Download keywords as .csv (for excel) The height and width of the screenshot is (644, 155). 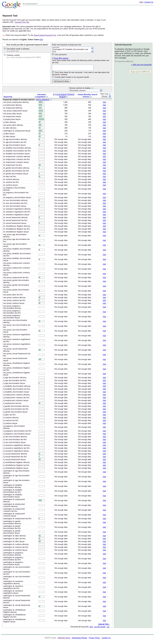coord(100,627)
